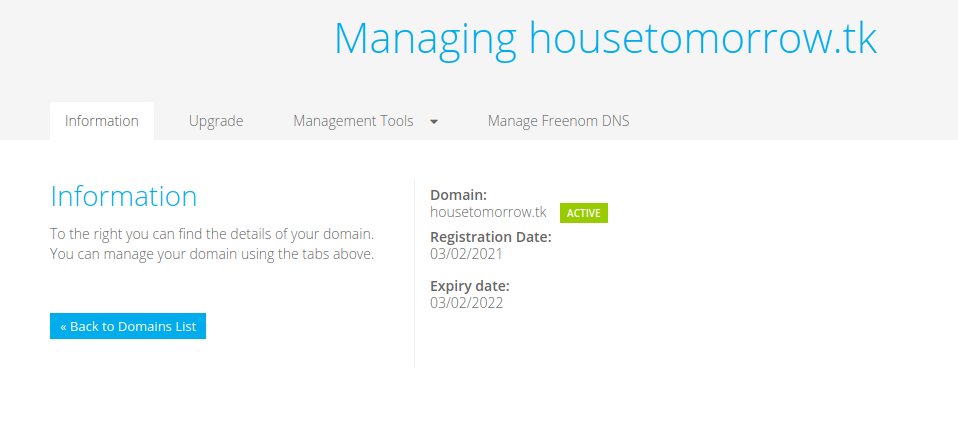Click registration date 03/02/2021
Viewport: 958px width, 425px height.
[x=466, y=253]
